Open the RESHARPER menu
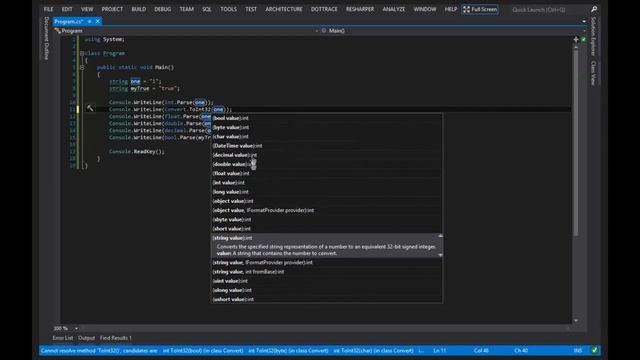Viewport: 640px width, 360px height. coord(360,9)
